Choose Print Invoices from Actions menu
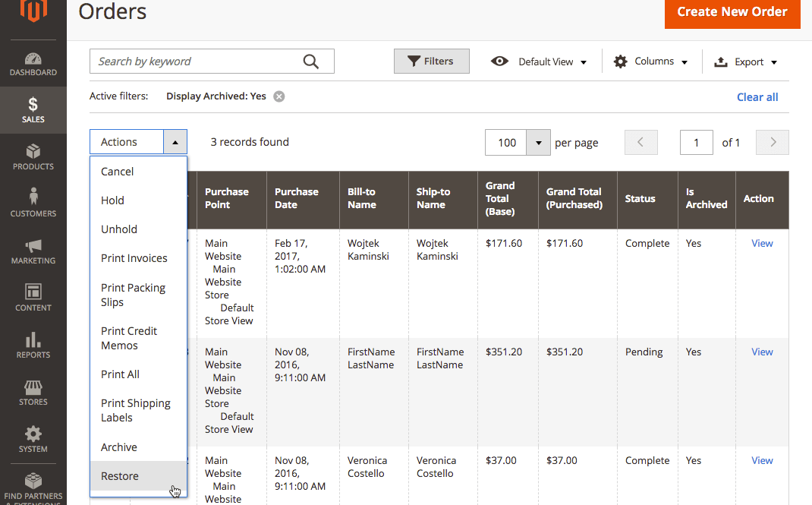The height and width of the screenshot is (505, 812). [134, 258]
